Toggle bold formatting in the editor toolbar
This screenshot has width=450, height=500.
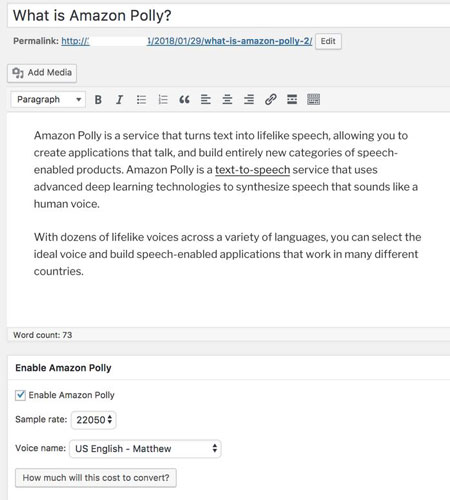click(98, 100)
